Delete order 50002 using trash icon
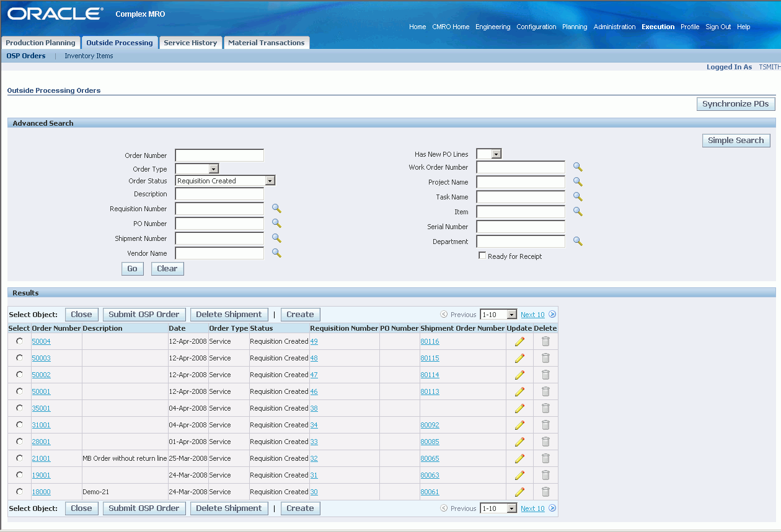Image resolution: width=781 pixels, height=532 pixels. [545, 375]
